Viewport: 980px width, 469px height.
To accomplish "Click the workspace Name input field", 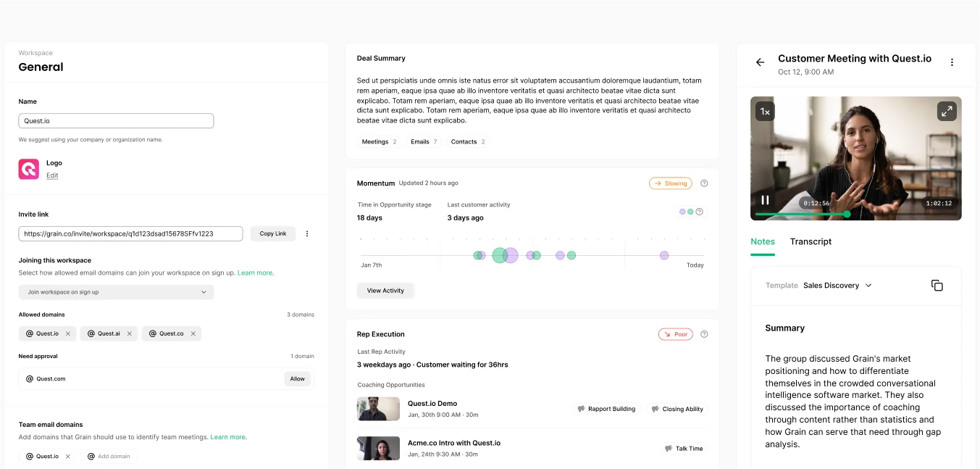I will tap(116, 121).
